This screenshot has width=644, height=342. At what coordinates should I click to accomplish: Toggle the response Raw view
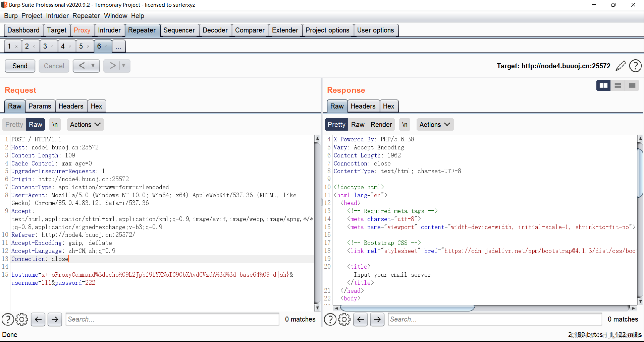pyautogui.click(x=358, y=125)
